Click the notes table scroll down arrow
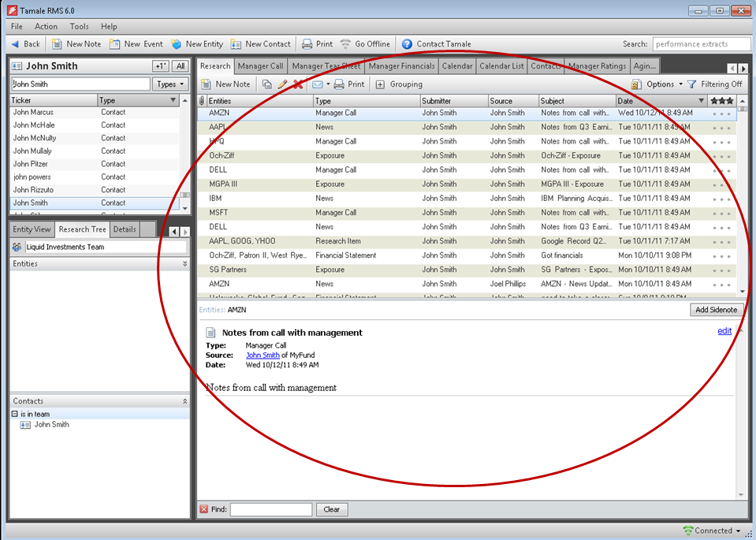This screenshot has height=540, width=756. tap(743, 291)
